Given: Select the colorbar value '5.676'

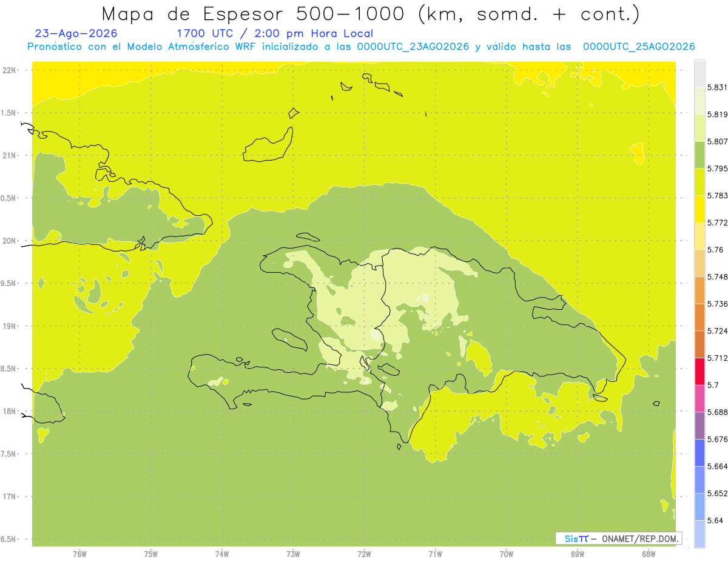Looking at the screenshot, I should click(717, 440).
